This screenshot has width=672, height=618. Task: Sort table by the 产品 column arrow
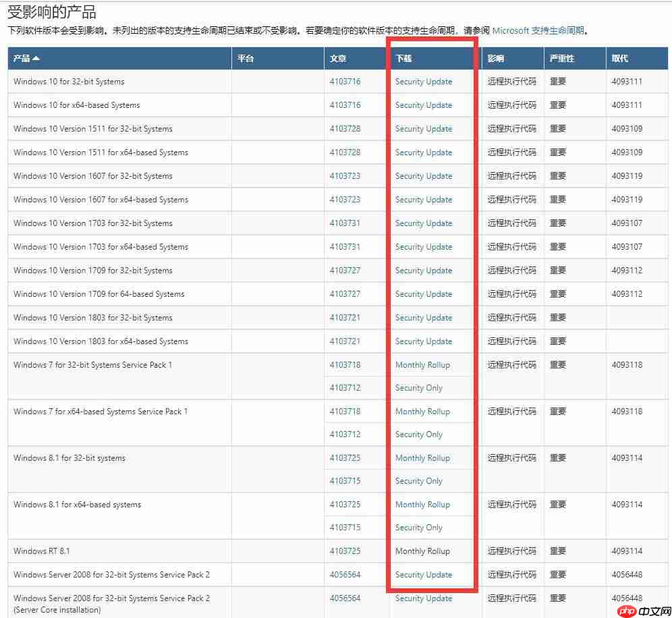[x=36, y=58]
